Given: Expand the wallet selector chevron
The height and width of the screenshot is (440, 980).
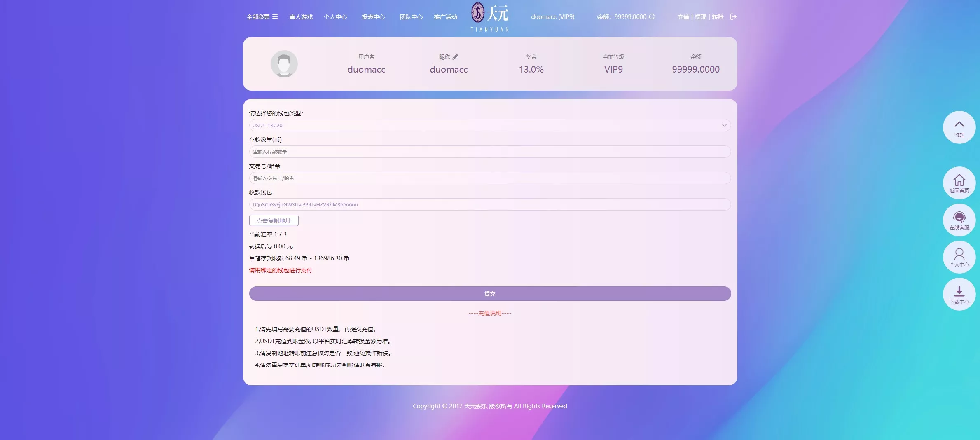Looking at the screenshot, I should tap(725, 125).
